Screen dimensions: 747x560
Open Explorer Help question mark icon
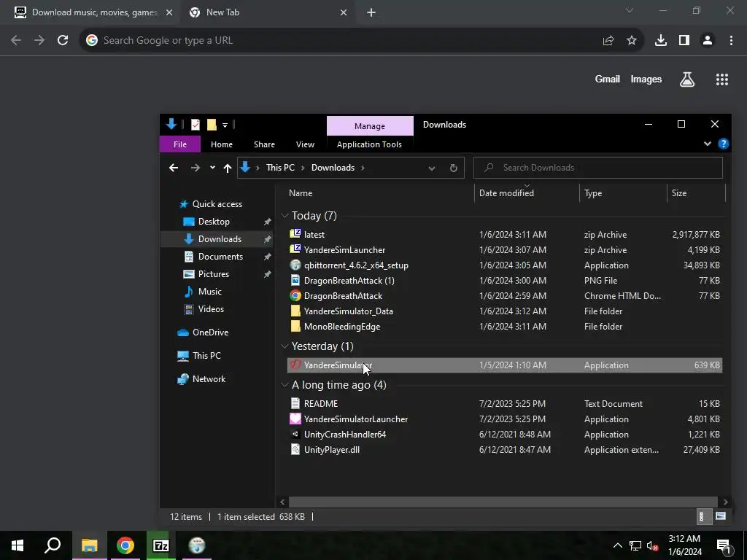click(x=723, y=144)
